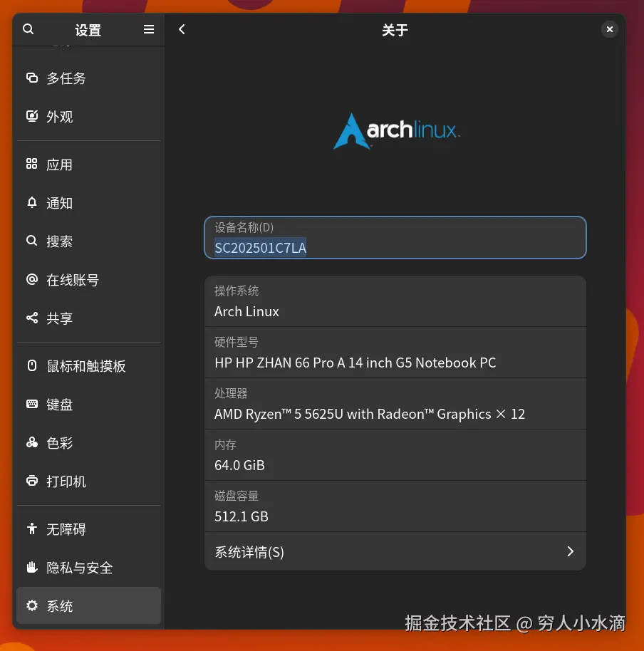Select 应用 in the sidebar

[88, 165]
